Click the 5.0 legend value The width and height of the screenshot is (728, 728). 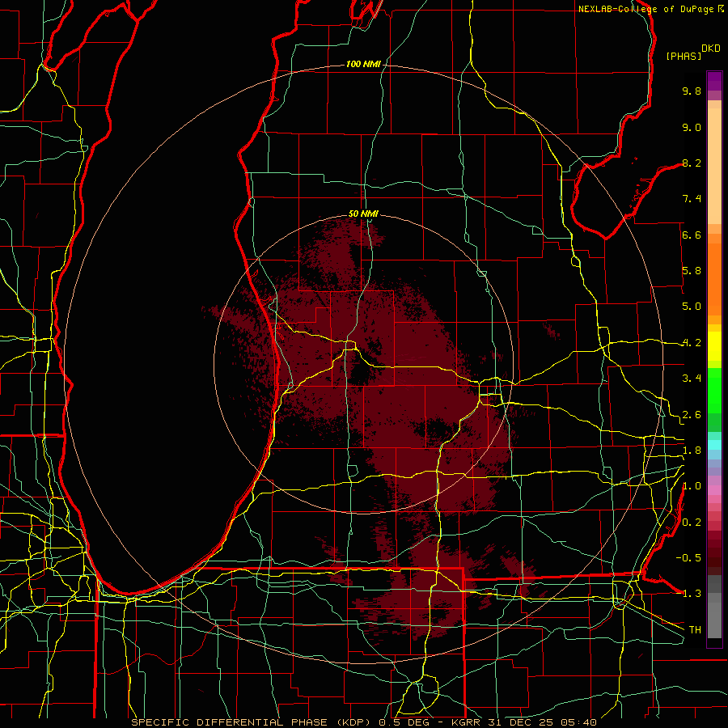pyautogui.click(x=692, y=307)
